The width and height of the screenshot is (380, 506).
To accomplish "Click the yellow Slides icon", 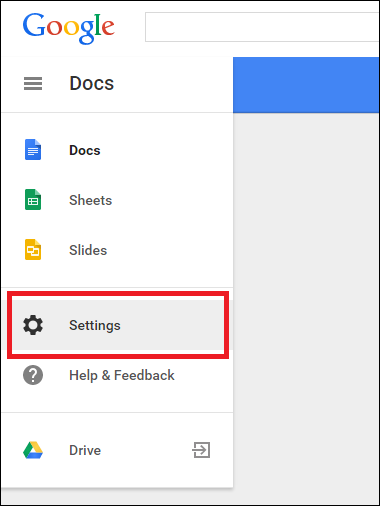I will [x=33, y=250].
